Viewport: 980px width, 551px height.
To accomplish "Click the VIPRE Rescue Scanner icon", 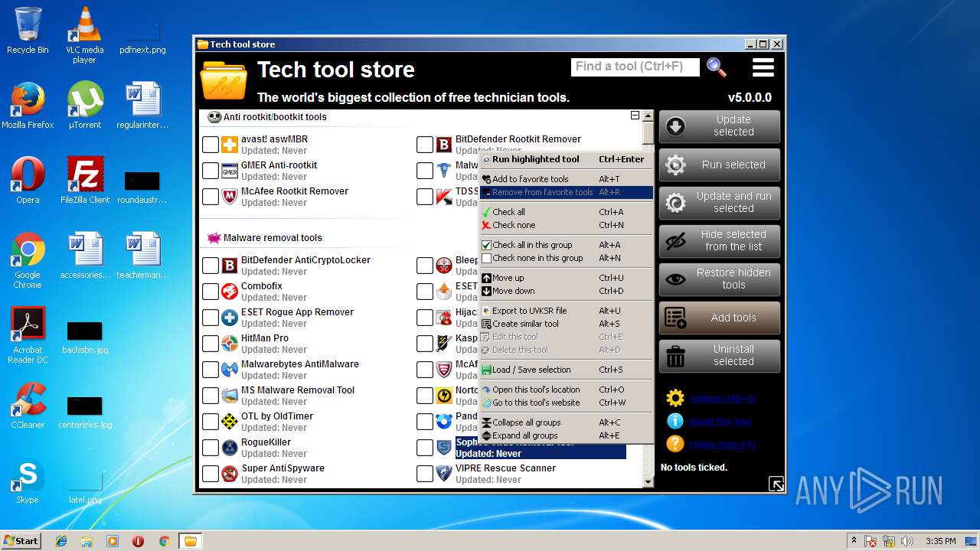I will (444, 474).
